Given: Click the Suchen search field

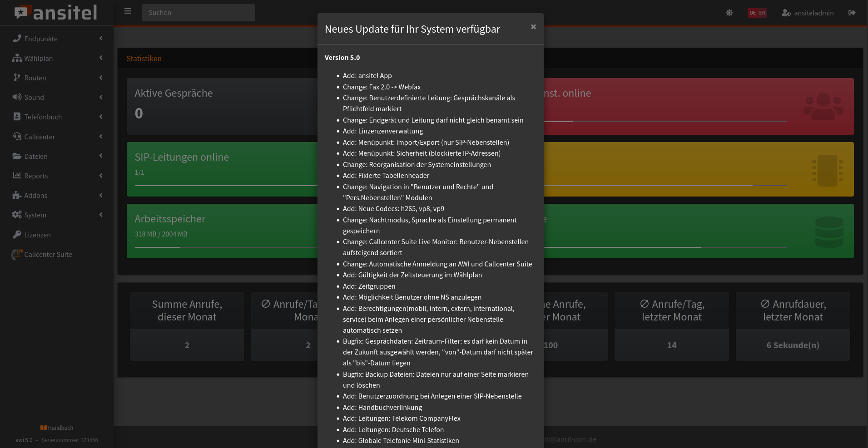Looking at the screenshot, I should point(198,13).
